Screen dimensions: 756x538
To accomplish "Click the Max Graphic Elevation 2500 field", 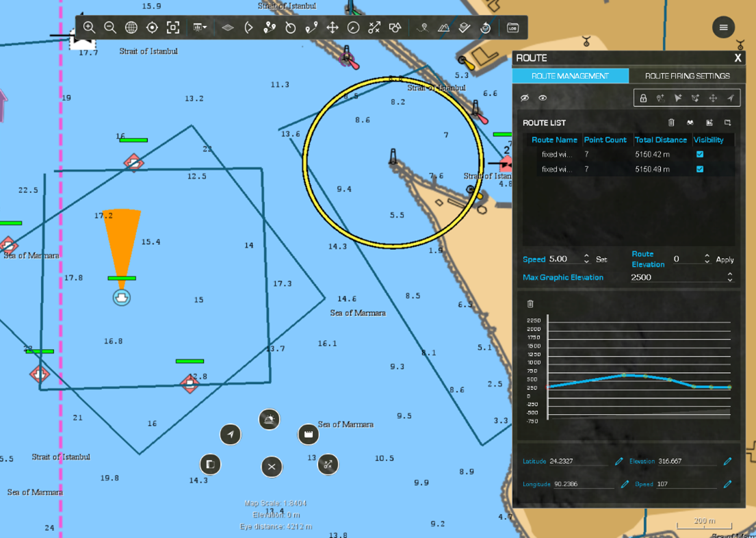I will point(677,277).
